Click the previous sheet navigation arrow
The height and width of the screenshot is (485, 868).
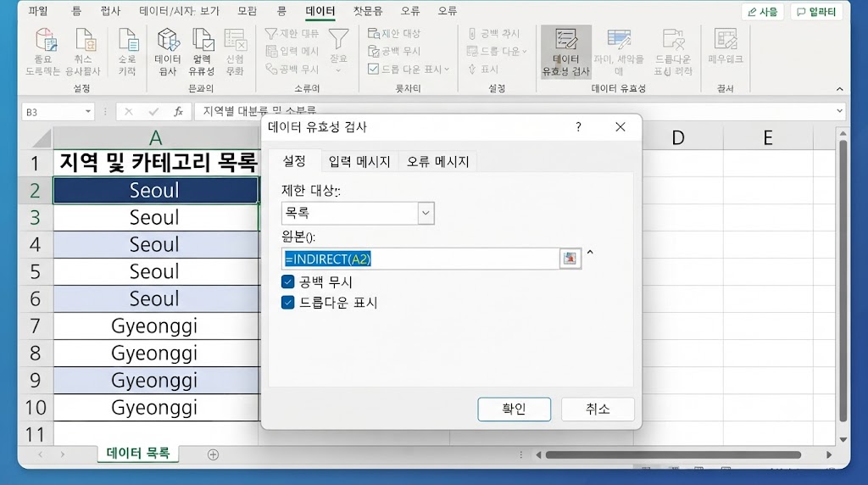41,454
